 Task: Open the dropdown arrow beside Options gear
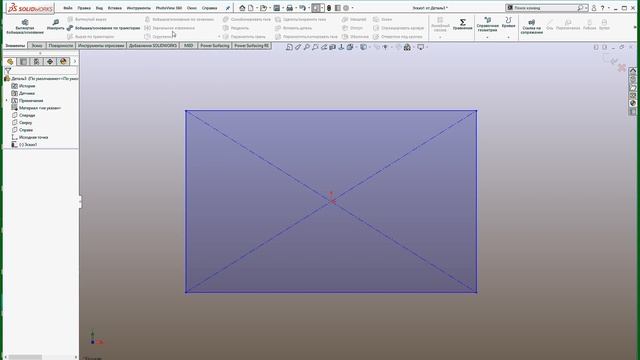(352, 8)
